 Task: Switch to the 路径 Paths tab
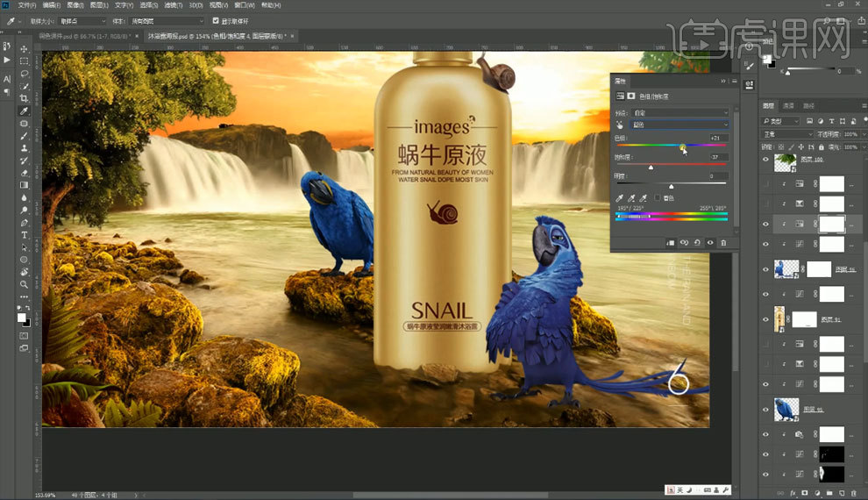click(x=808, y=105)
